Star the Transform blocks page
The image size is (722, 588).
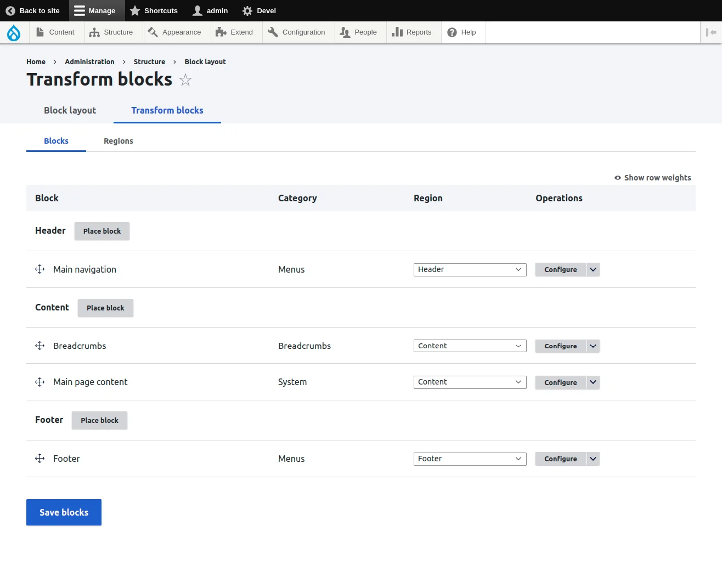tap(185, 80)
